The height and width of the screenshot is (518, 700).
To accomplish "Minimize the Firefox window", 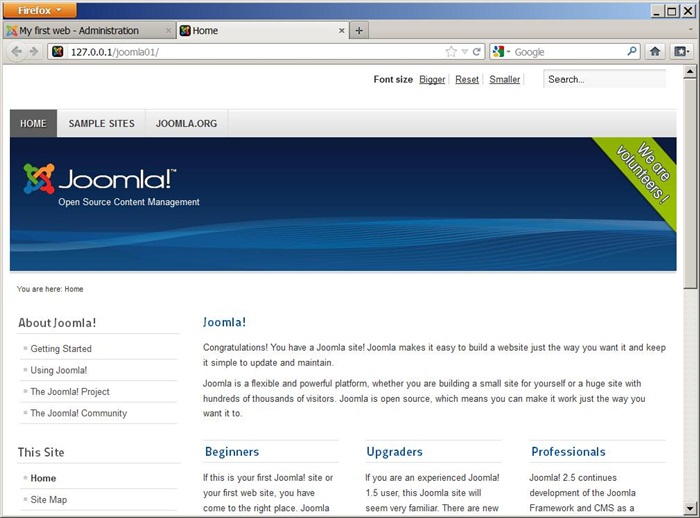I will 656,11.
